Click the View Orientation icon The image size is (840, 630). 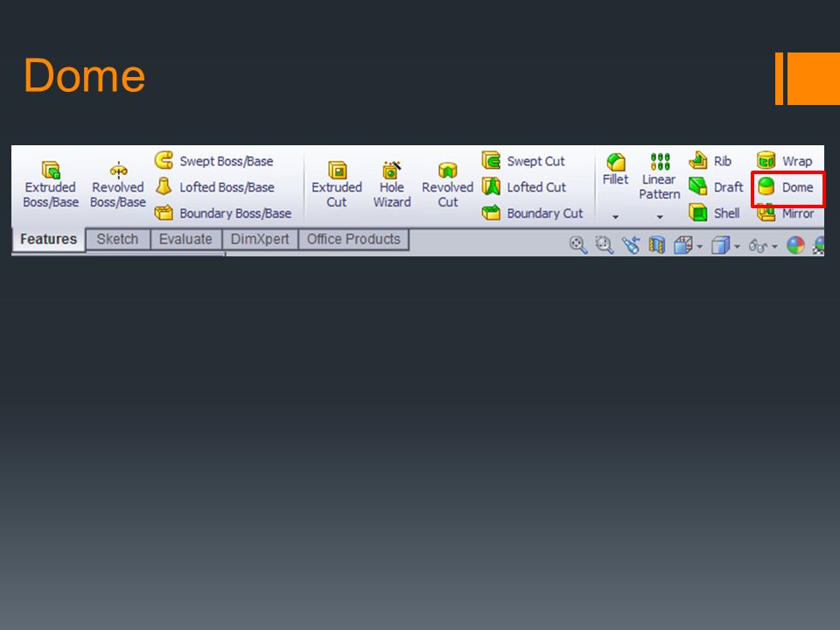[x=683, y=245]
